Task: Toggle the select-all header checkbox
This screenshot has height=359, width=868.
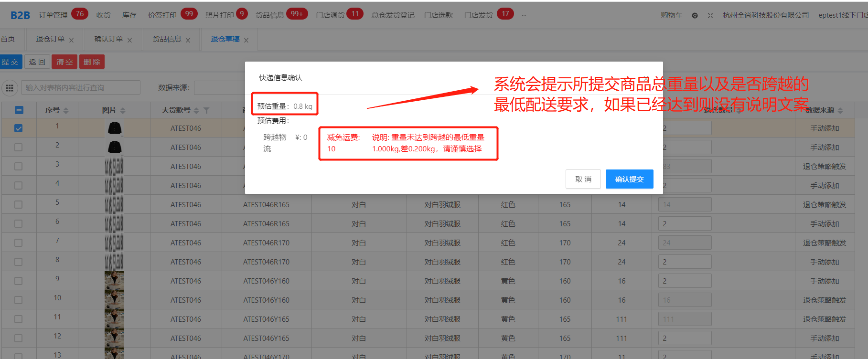Action: (x=19, y=110)
